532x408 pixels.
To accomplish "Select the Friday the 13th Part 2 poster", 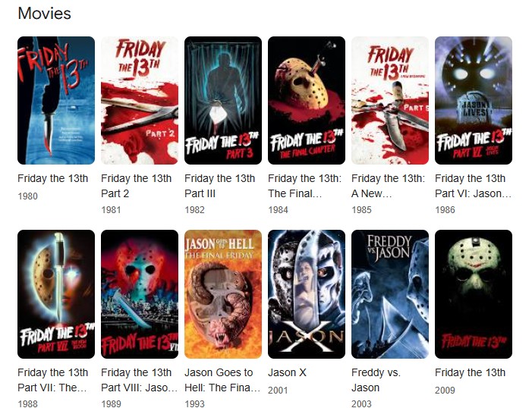I will (140, 100).
